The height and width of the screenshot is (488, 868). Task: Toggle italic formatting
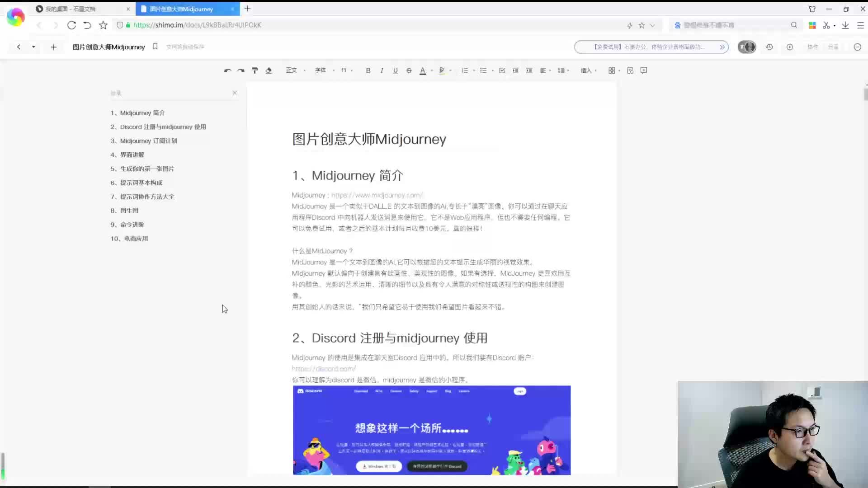click(382, 70)
